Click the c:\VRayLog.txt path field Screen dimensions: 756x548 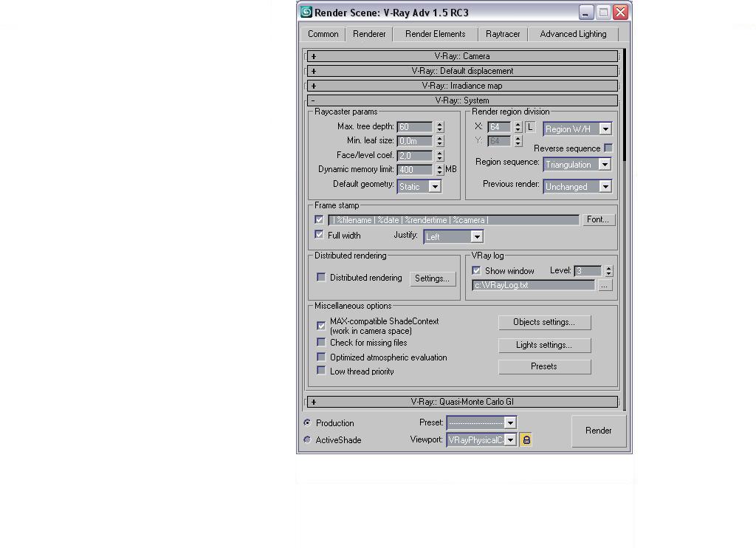(x=534, y=285)
